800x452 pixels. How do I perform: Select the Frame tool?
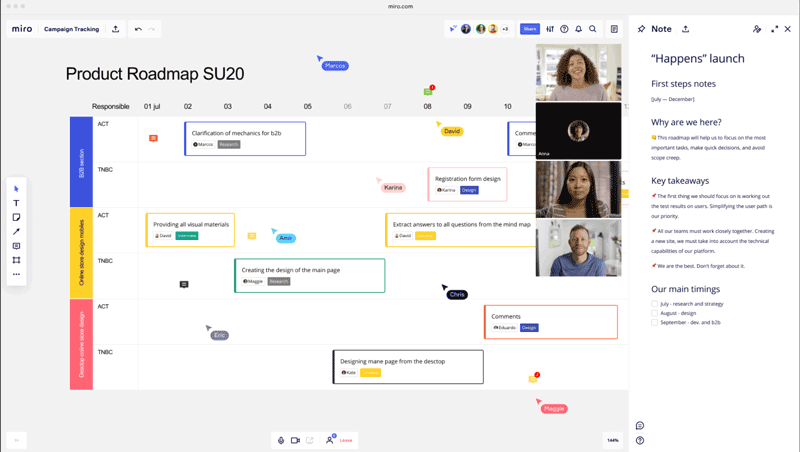click(16, 260)
